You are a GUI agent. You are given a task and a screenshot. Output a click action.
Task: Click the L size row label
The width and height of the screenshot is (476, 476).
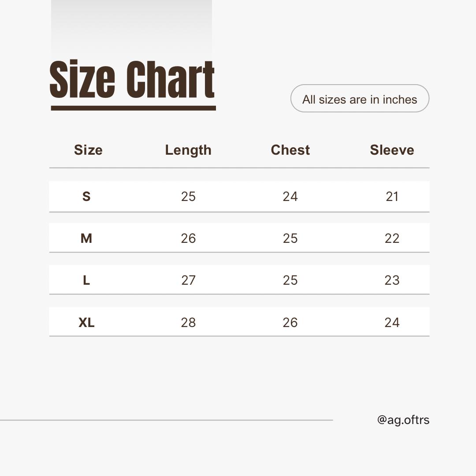(86, 280)
